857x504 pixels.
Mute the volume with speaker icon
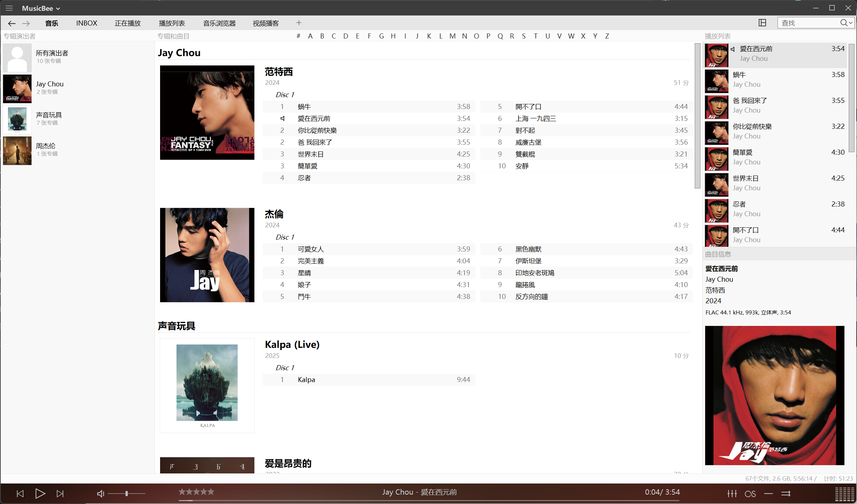100,494
